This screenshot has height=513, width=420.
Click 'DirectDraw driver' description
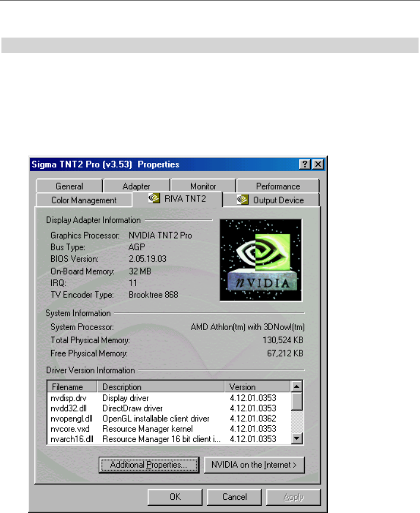[x=132, y=408]
